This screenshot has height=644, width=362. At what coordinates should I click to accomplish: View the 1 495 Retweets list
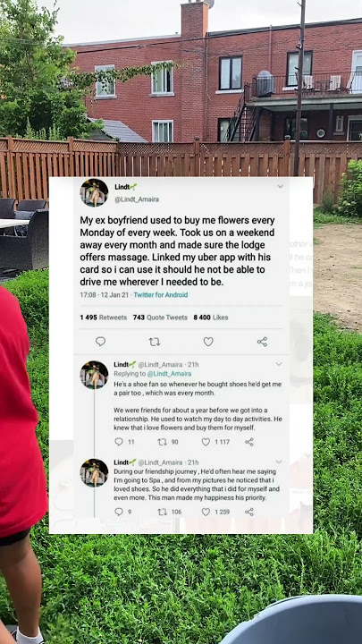[x=104, y=317]
